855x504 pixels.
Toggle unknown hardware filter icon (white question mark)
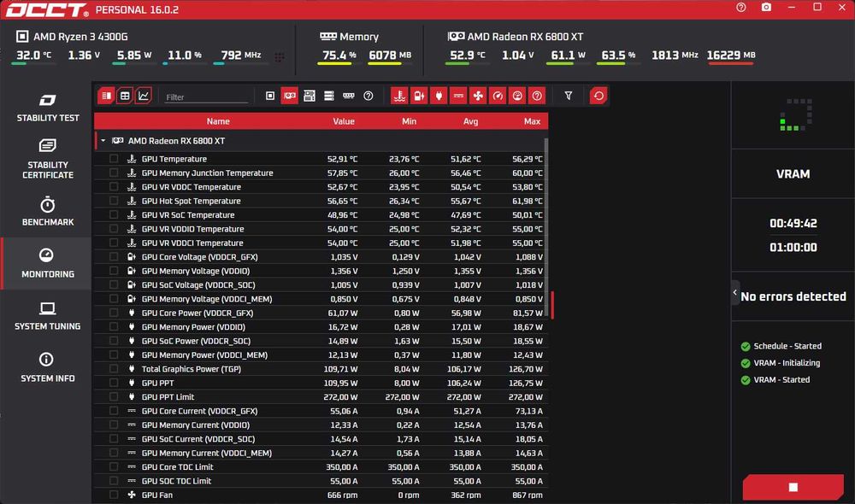(369, 96)
